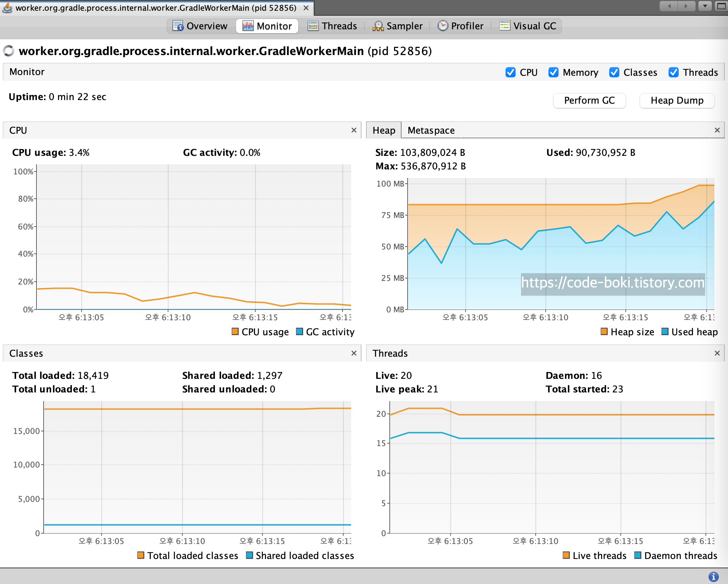Image resolution: width=728 pixels, height=584 pixels.
Task: Toggle the Threads graph checkbox
Action: [x=673, y=72]
